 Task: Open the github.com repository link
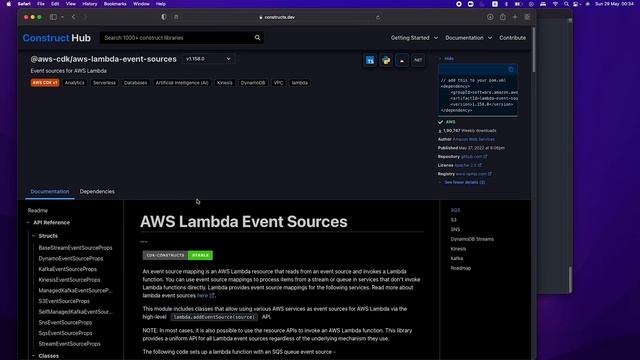473,157
